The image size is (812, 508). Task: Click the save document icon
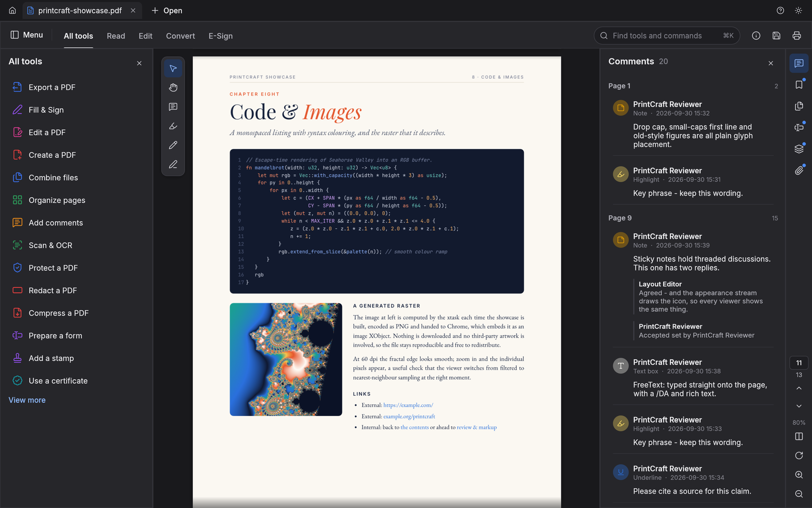776,36
